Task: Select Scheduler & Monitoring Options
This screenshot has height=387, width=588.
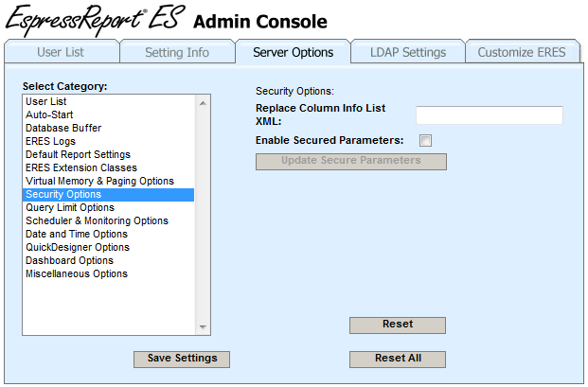Action: (108, 220)
